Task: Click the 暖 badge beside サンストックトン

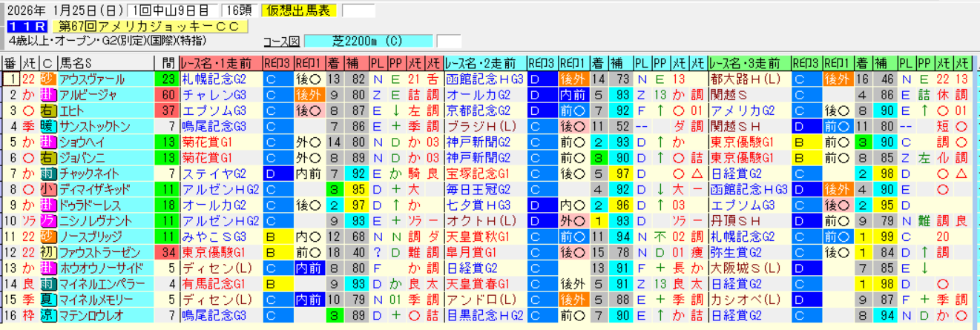Action: point(47,126)
